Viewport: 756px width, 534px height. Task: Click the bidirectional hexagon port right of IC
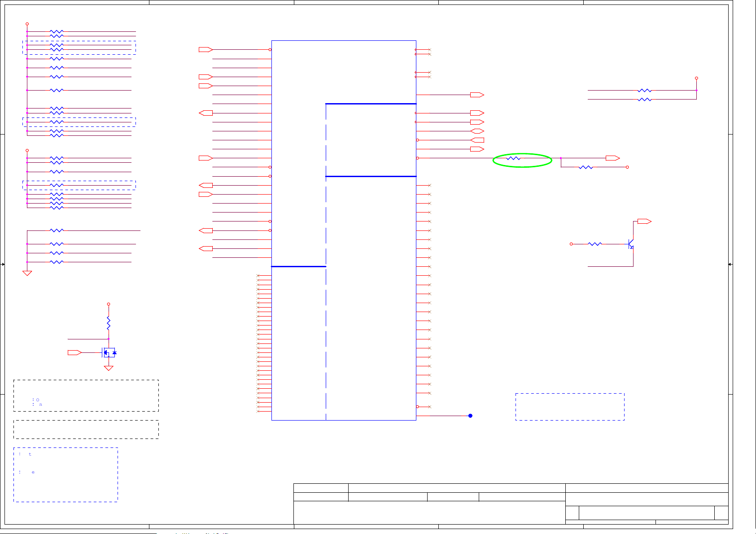[x=477, y=131]
